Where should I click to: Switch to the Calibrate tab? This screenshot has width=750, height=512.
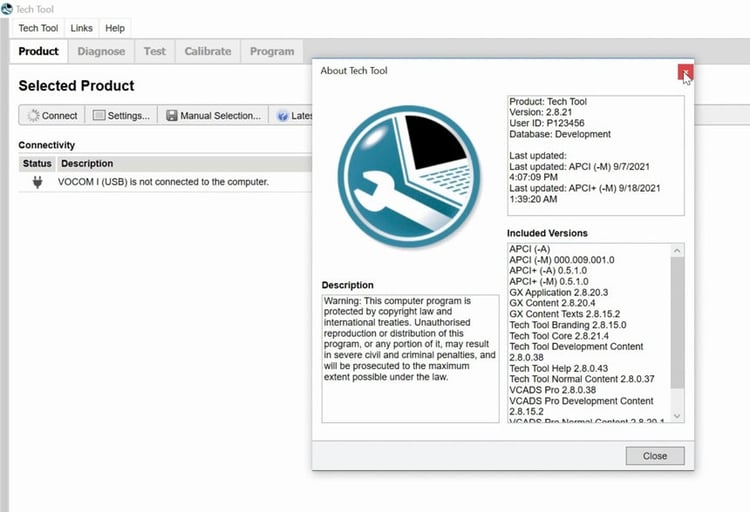coord(208,51)
